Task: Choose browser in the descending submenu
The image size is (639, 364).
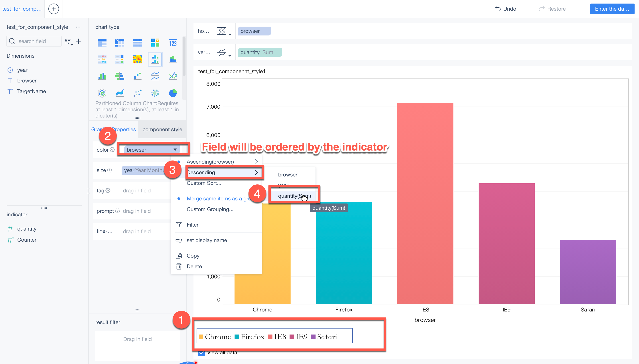Action: pos(288,174)
